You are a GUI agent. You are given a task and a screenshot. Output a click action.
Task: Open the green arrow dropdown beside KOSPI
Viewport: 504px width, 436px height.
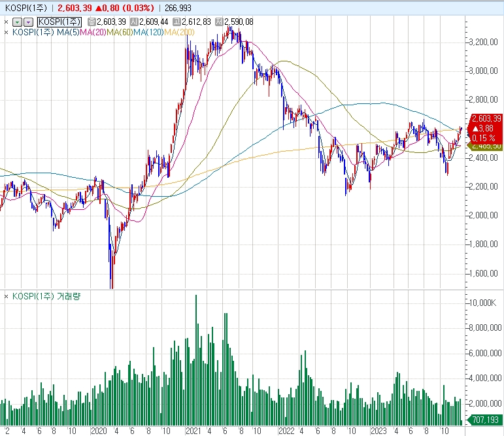(17, 22)
